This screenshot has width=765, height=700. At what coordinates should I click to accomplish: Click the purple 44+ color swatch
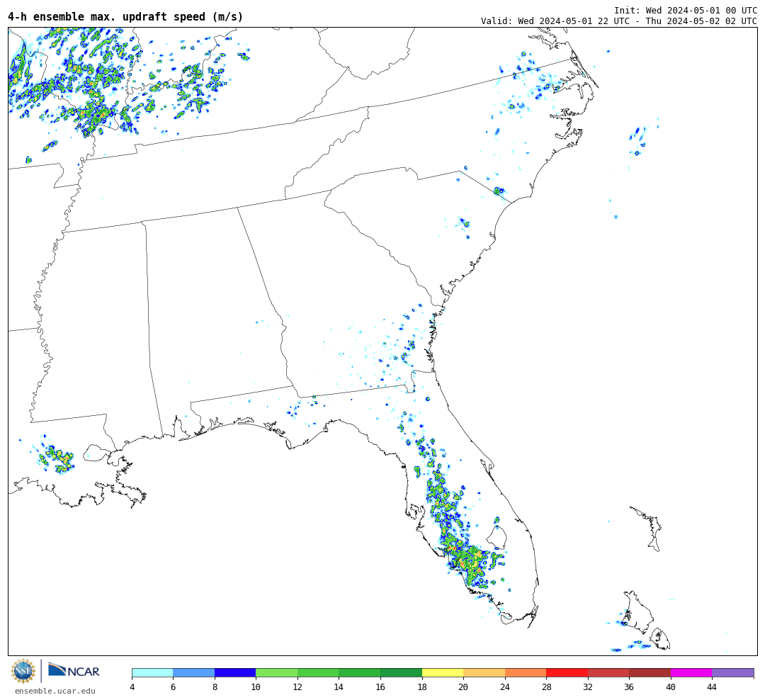point(733,672)
